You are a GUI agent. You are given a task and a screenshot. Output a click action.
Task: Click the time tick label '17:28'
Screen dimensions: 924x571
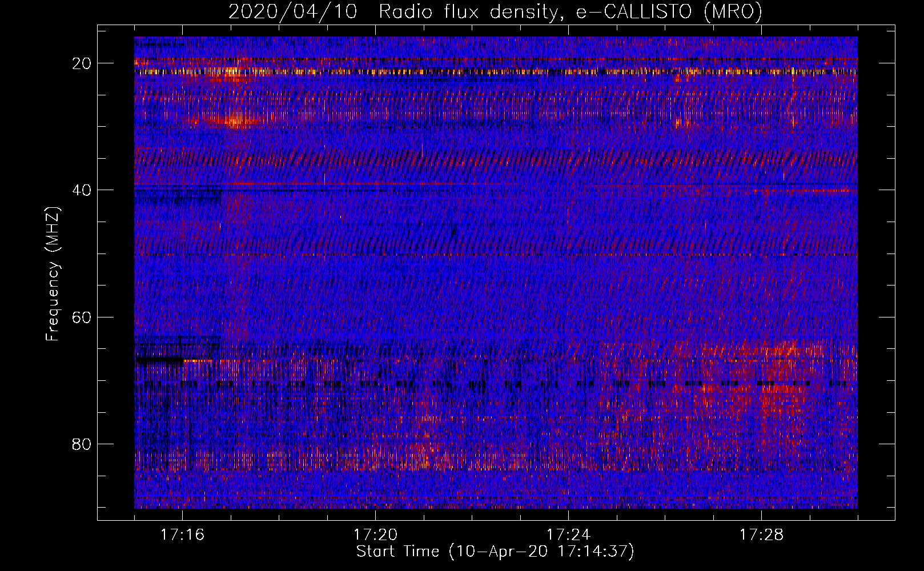click(x=761, y=535)
